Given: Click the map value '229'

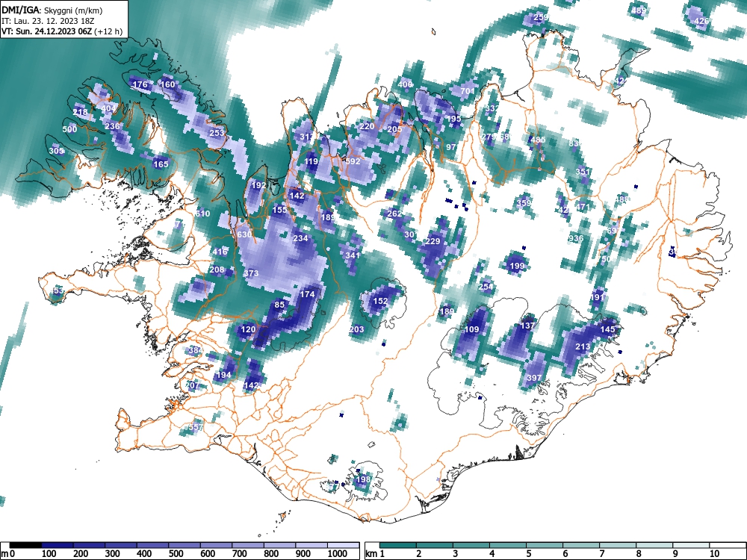Looking at the screenshot, I should pos(433,241).
